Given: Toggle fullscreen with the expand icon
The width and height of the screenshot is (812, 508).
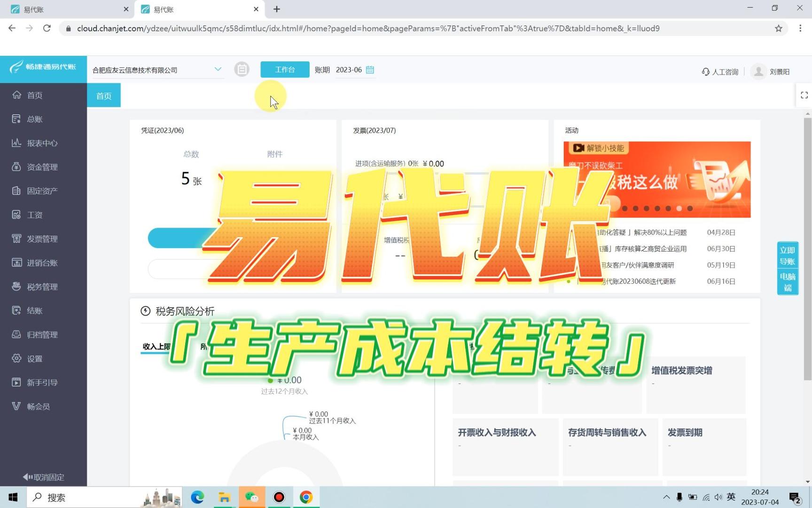Looking at the screenshot, I should tap(804, 95).
